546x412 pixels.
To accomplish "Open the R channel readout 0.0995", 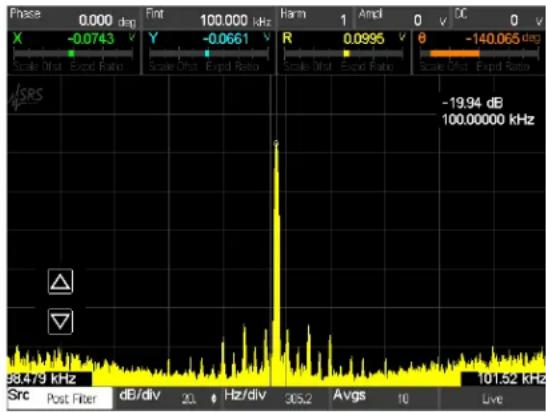I will tap(344, 53).
